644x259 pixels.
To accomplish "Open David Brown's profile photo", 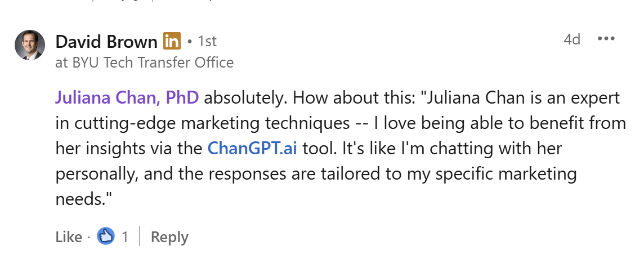I will tap(30, 45).
